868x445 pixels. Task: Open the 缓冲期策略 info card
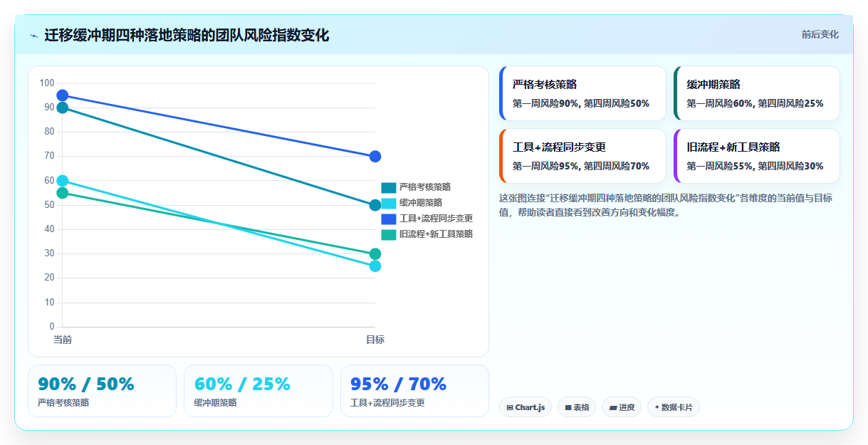pos(757,93)
